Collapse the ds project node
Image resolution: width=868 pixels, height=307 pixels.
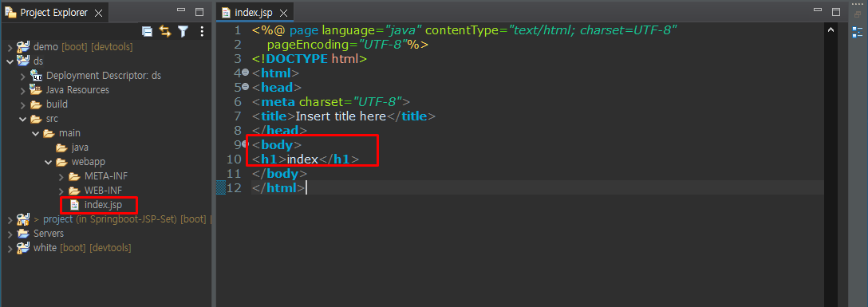tap(10, 61)
